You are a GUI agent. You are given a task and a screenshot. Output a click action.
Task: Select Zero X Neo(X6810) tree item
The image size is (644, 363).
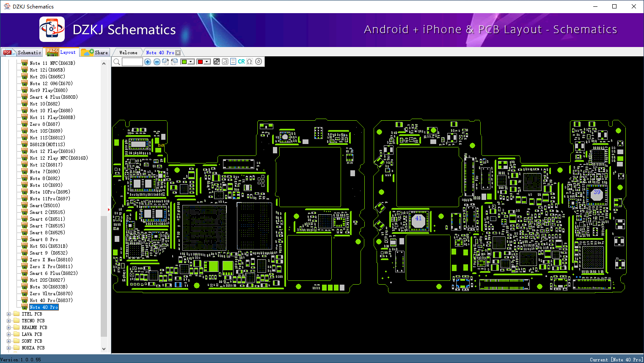(51, 260)
